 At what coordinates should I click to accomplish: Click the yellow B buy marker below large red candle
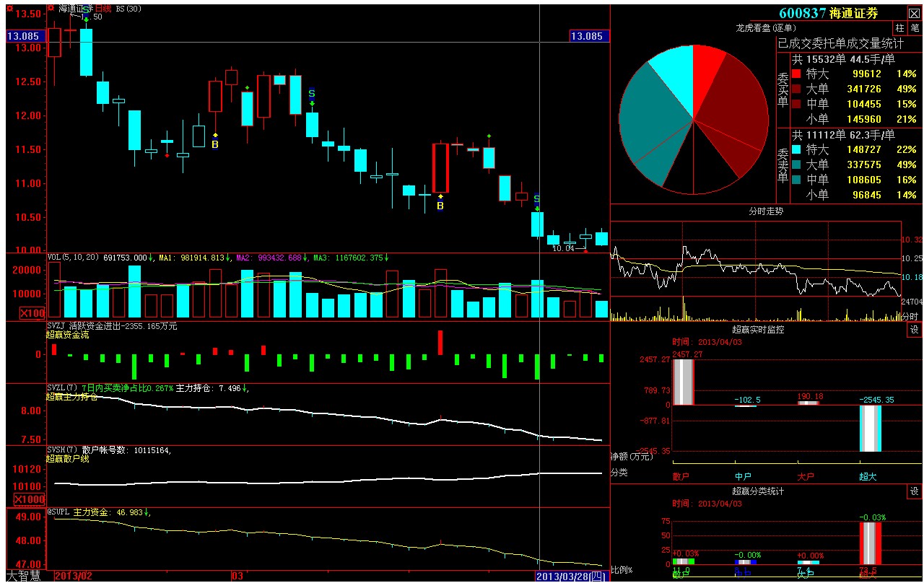pos(440,206)
